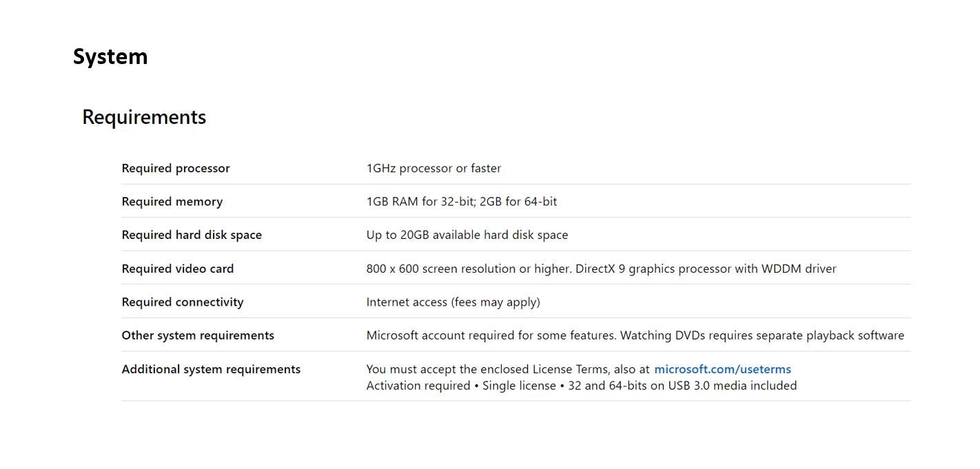The width and height of the screenshot is (980, 469).
Task: Open the microsoft.com/useterms link
Action: (722, 369)
